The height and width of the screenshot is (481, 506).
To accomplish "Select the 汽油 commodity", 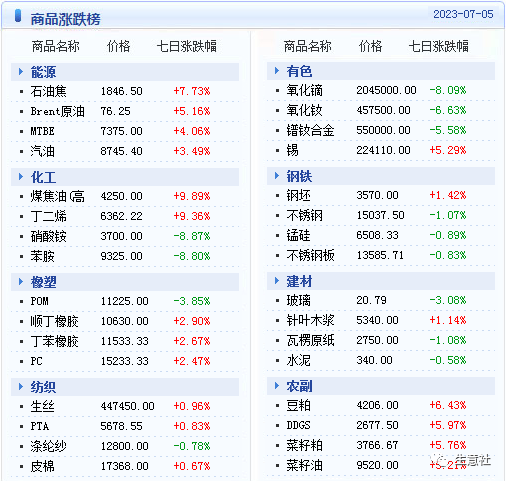I will [42, 151].
